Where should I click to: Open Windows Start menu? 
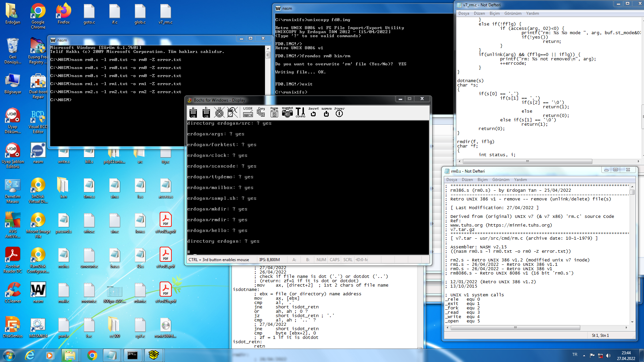tap(9, 355)
